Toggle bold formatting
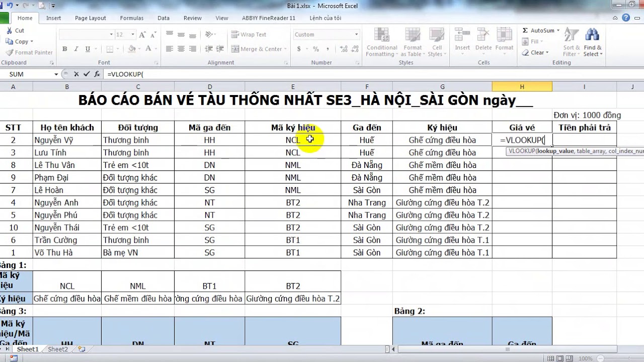644x362 pixels. point(64,49)
